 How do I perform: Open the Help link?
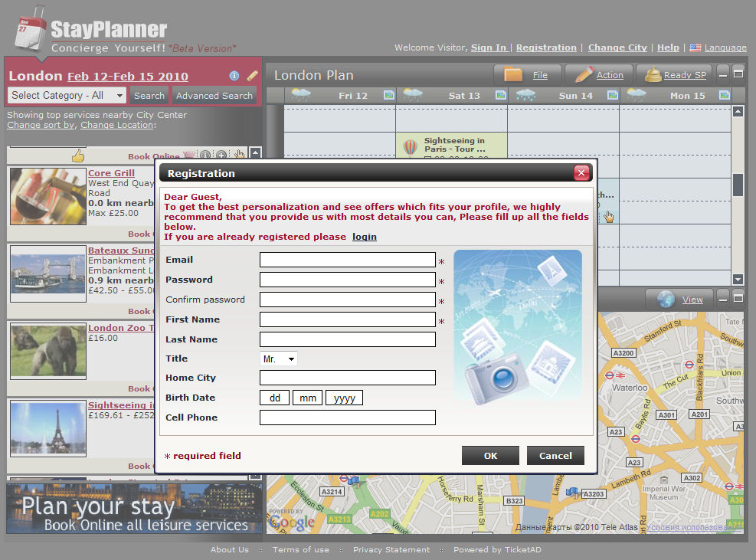pos(668,47)
